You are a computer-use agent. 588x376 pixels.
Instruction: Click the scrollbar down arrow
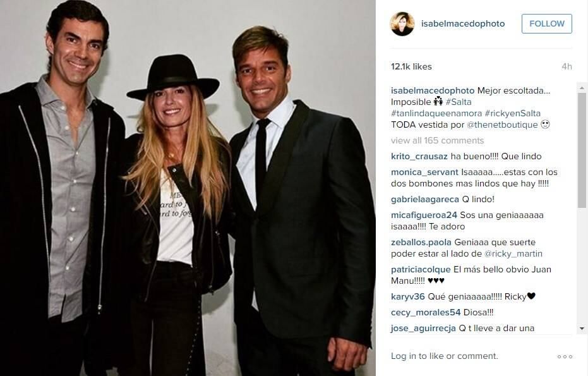(582, 329)
